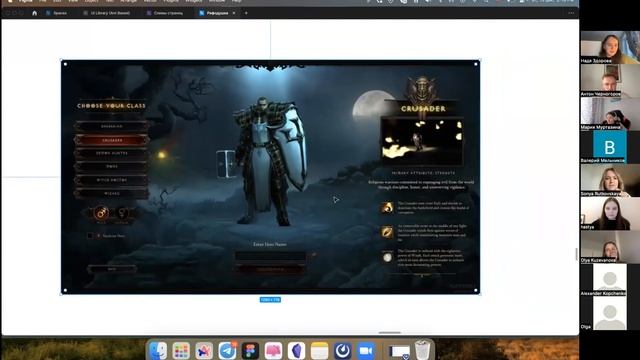Viewport: 640px width, 360px height.
Task: Switch to the Схемы страниц tab
Action: [165, 13]
